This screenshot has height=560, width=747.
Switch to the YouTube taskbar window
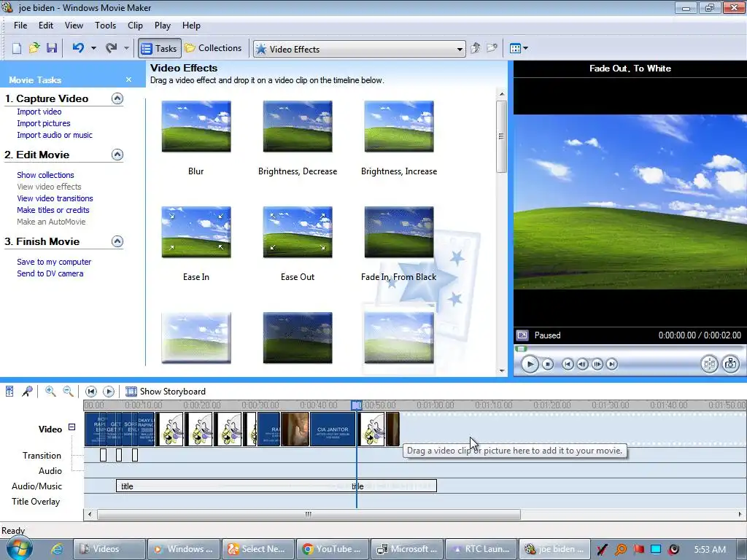click(333, 549)
